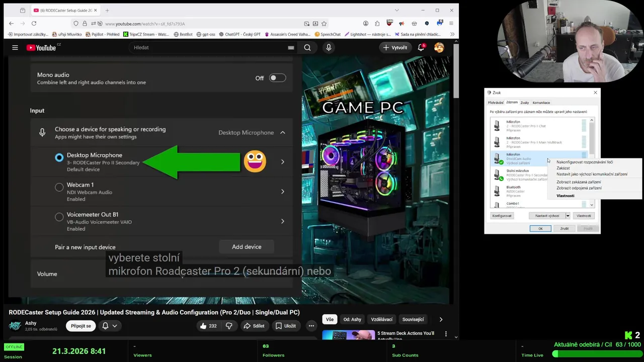Open 5 Stream Deck Actions video thumbnail
Screen dimensions: 644x362
348,335
